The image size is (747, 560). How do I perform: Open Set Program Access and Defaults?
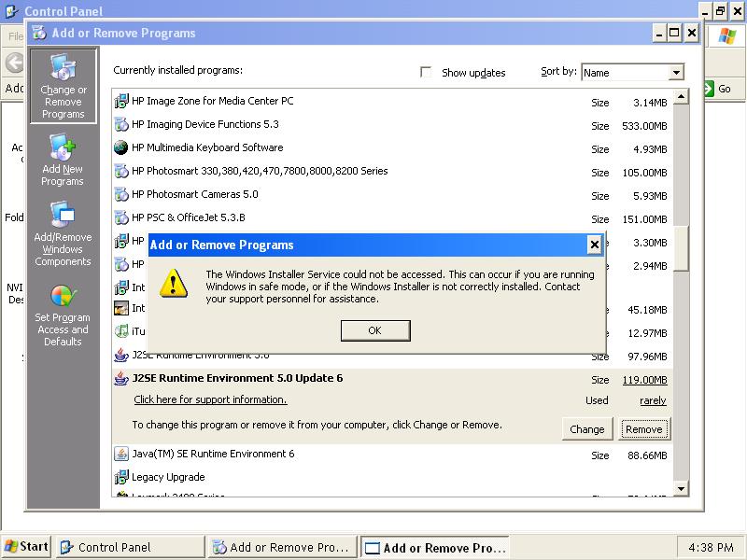tap(63, 315)
